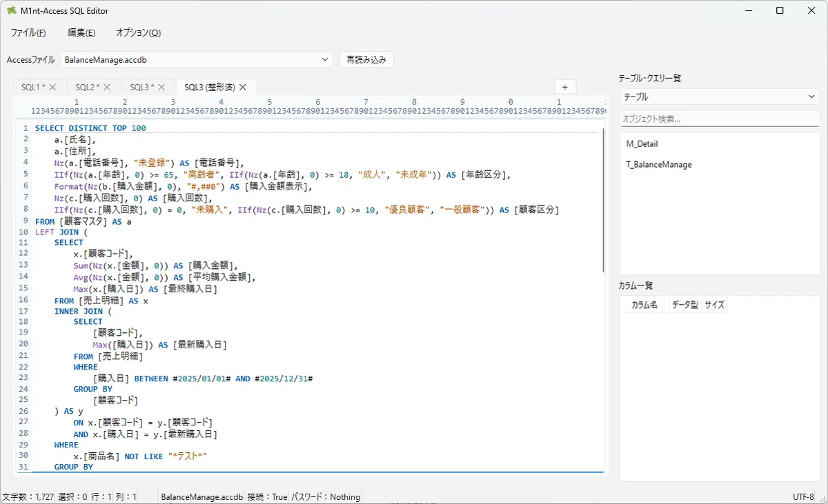
Task: Maximize the SQL Editor window
Action: pos(779,11)
